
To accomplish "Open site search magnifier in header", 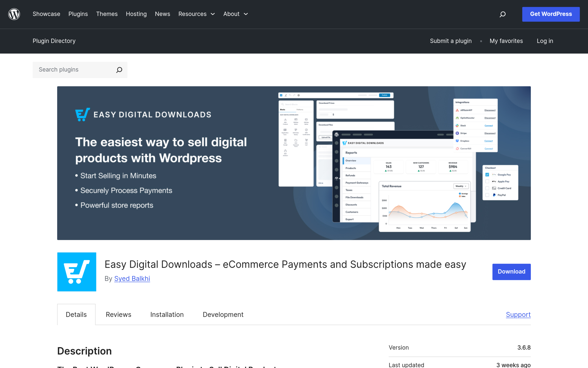I will point(503,14).
